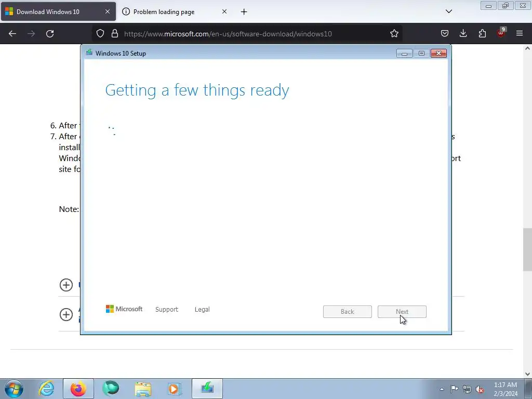Go back using Firefox back arrow
This screenshot has height=399, width=532.
12,34
